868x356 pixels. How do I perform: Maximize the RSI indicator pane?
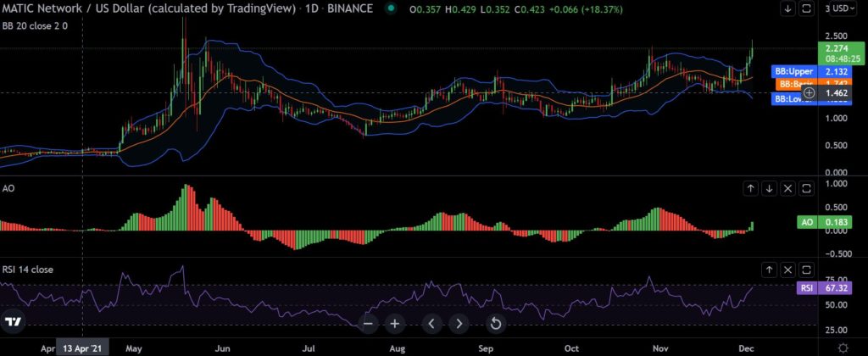807,270
